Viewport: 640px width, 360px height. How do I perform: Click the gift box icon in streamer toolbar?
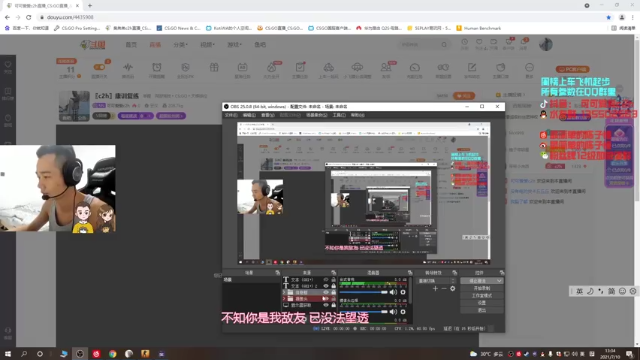point(214,67)
